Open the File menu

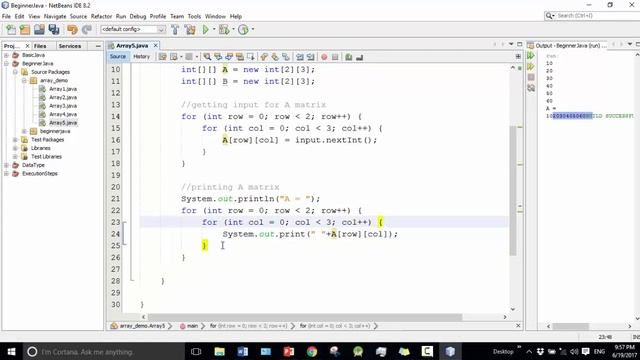[x=6, y=16]
